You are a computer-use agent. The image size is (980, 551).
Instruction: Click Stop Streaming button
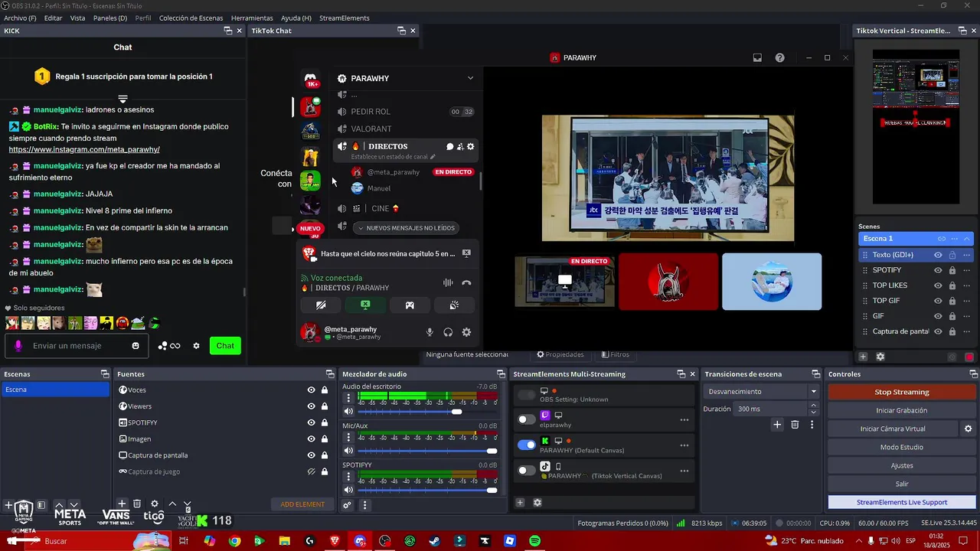tap(902, 392)
